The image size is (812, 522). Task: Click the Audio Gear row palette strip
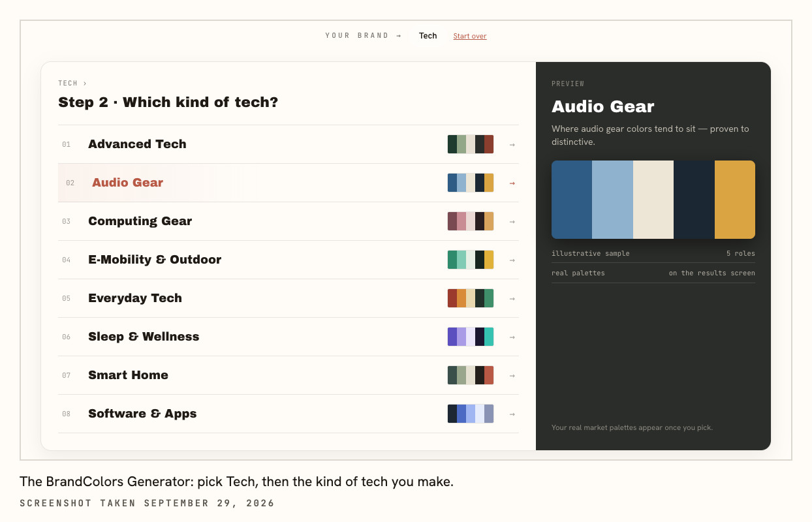471,183
